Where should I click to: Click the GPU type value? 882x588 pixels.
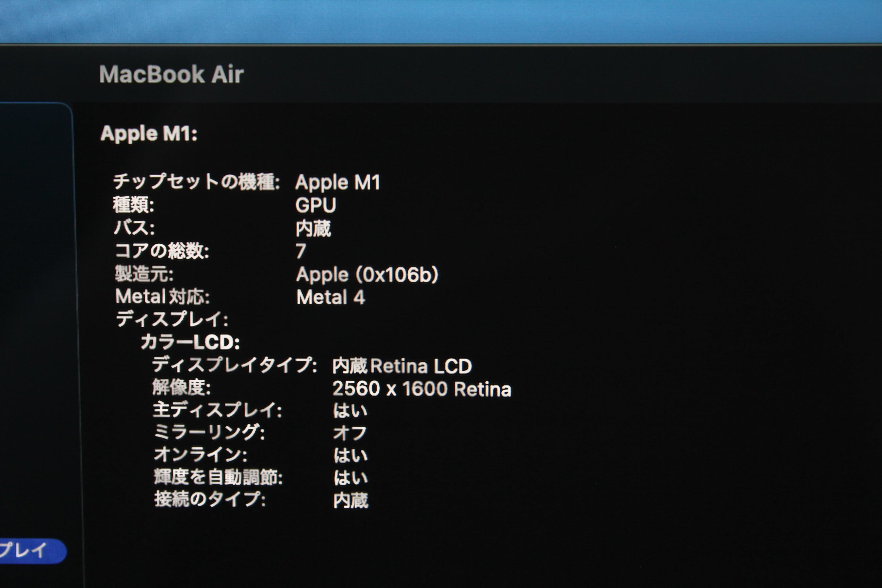click(x=316, y=205)
